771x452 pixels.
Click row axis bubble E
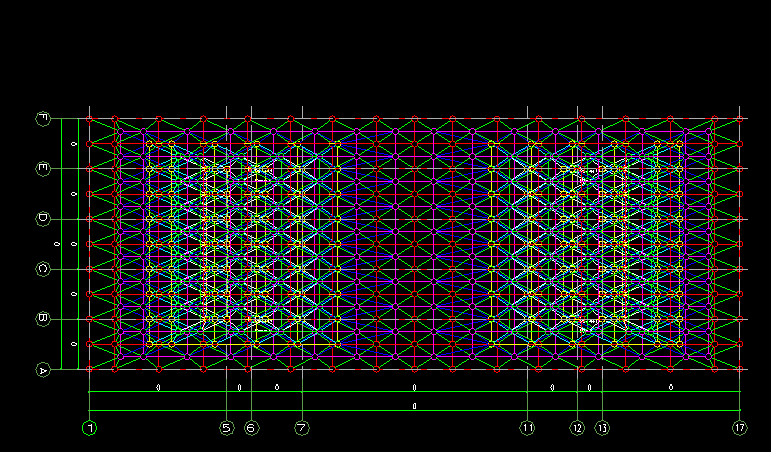coord(42,169)
